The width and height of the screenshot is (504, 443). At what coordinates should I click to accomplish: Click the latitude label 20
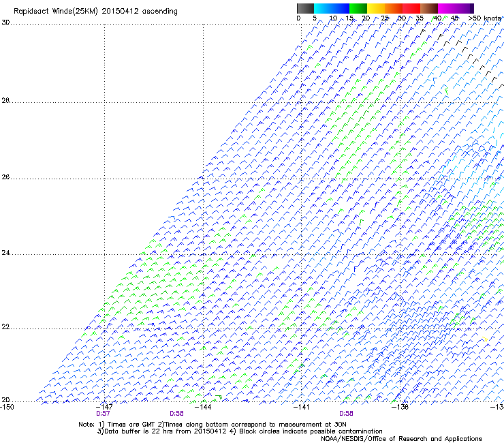5,400
